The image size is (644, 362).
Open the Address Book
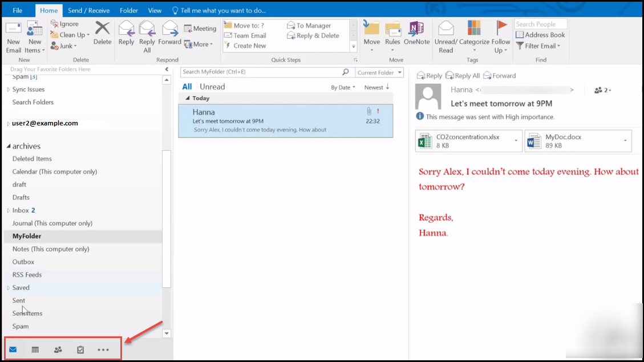[540, 35]
